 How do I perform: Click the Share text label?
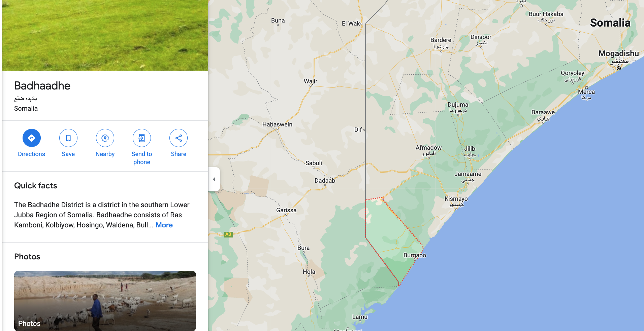tap(179, 154)
